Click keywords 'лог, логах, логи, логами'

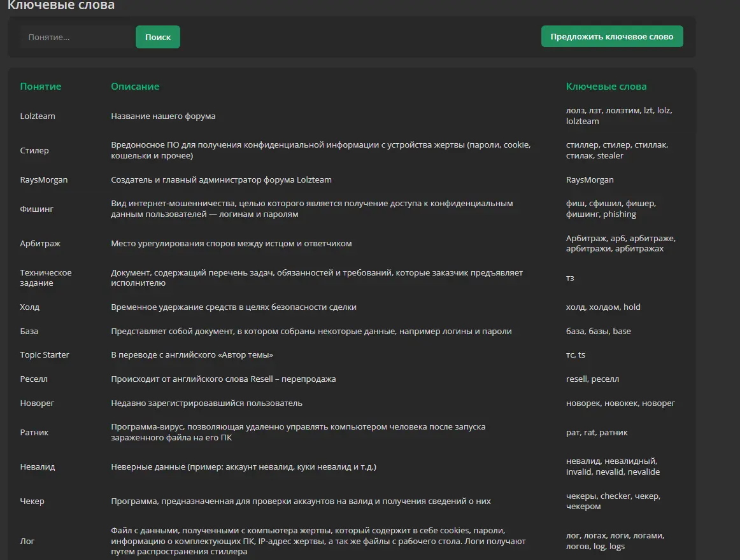[x=615, y=541]
